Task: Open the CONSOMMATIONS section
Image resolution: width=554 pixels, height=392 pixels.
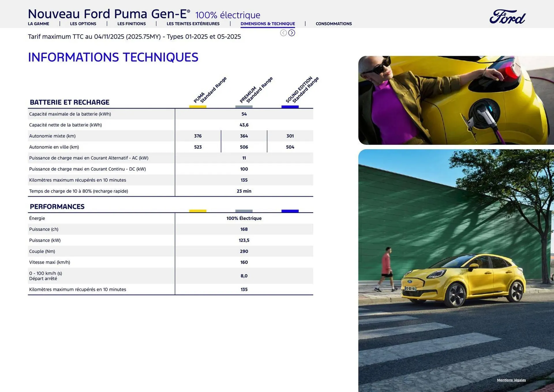Action: coord(334,24)
